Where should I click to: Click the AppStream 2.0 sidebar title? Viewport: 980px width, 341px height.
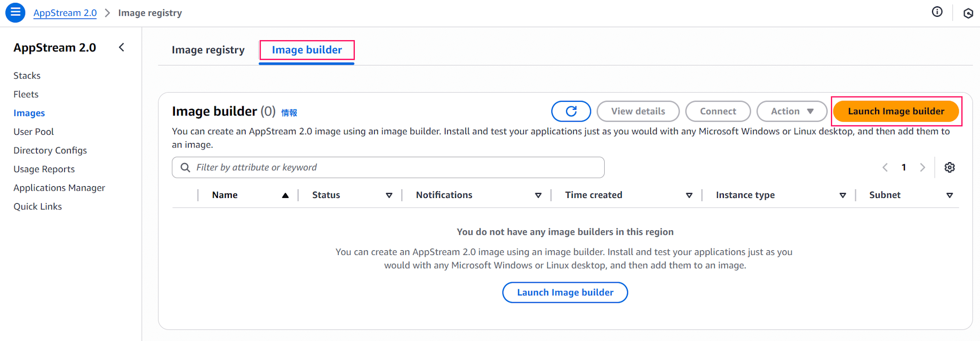(55, 48)
